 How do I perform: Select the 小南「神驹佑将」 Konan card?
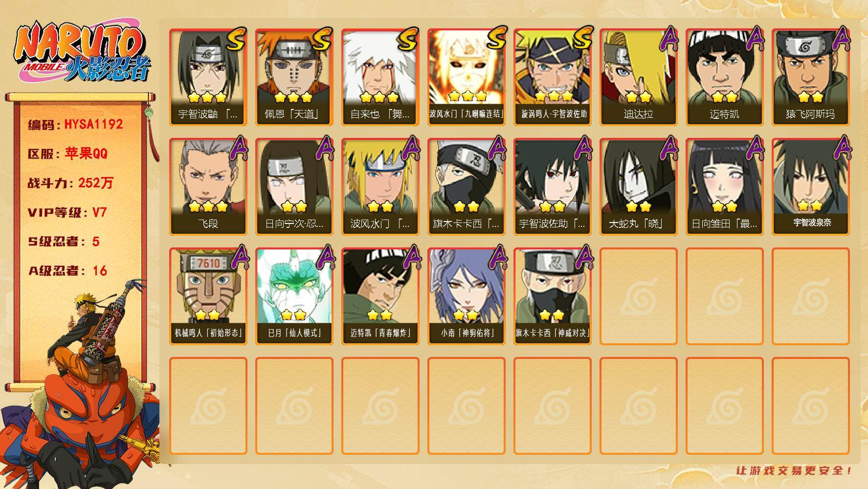click(x=466, y=296)
